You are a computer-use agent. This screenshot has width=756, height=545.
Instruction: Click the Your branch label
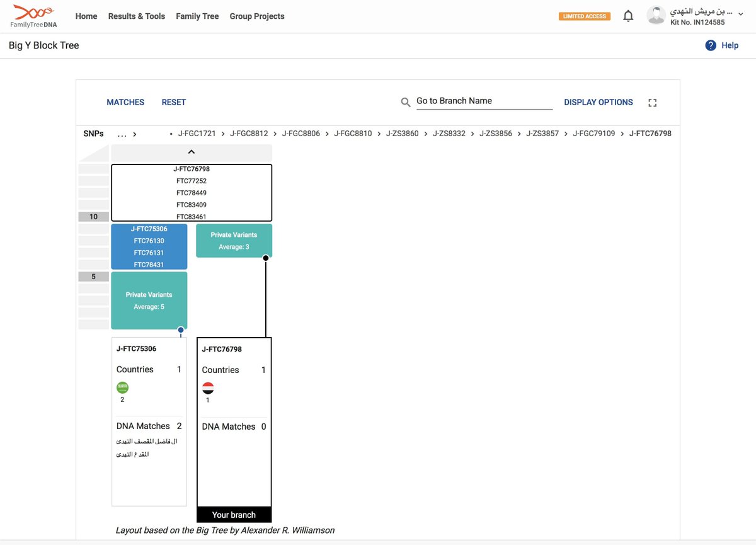(234, 515)
